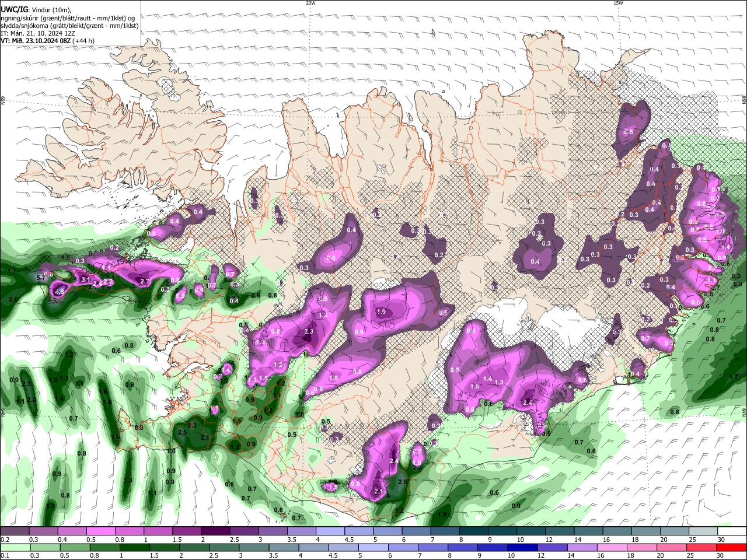
Task: Click the 0.5–0.8 bright pink swatch, upper legend row
Action: 100,531
